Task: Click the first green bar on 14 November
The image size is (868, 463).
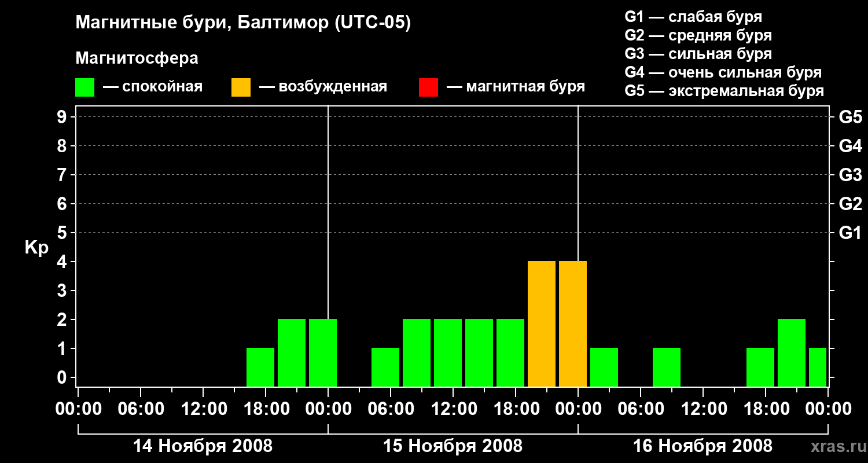Action: click(260, 367)
